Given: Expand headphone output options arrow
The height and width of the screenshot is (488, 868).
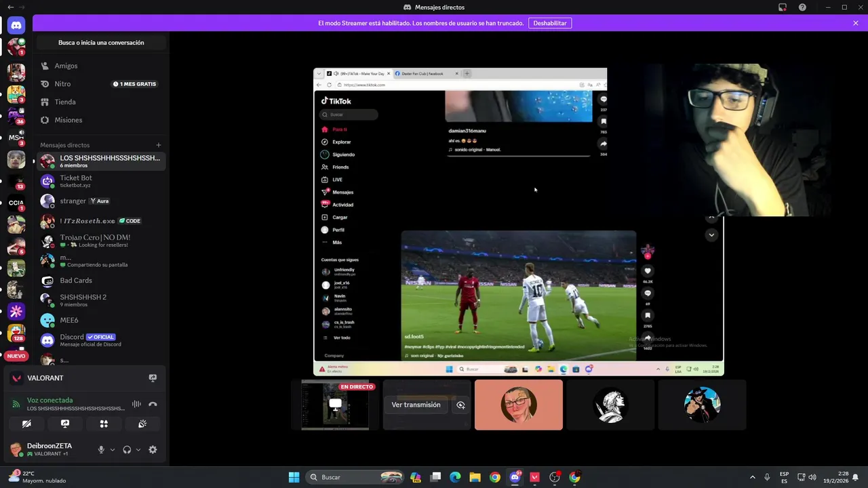Looking at the screenshot, I should tap(138, 449).
